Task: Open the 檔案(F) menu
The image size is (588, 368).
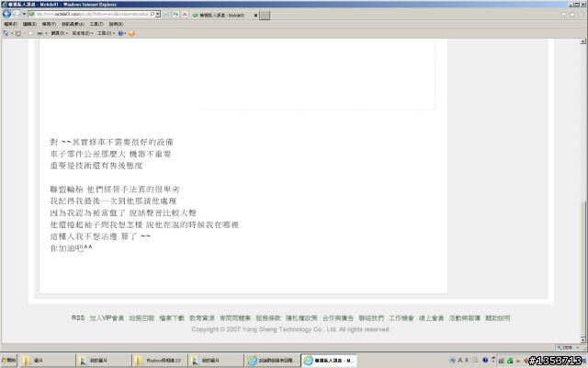Action: (x=10, y=24)
